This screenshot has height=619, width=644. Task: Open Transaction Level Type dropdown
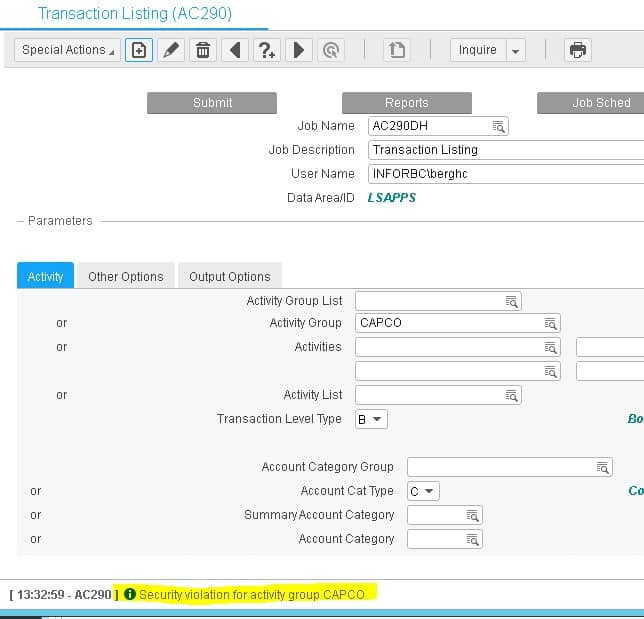pos(371,419)
